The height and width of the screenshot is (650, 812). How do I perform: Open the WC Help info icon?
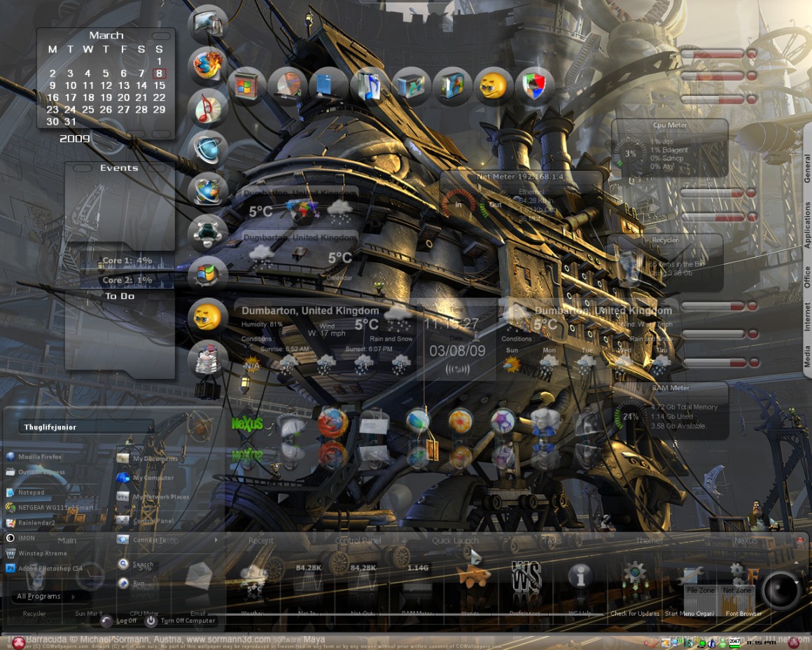[x=580, y=575]
